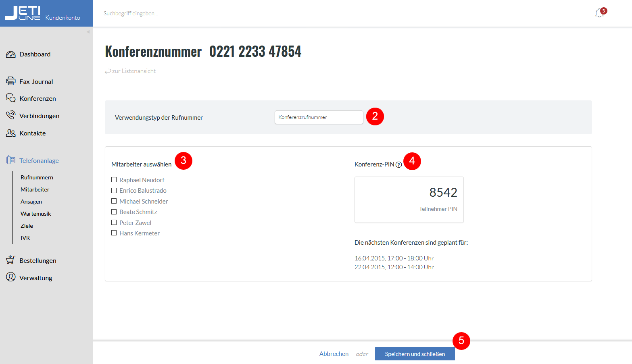
Task: Click the Fax-Journal printer icon
Action: [x=11, y=81]
